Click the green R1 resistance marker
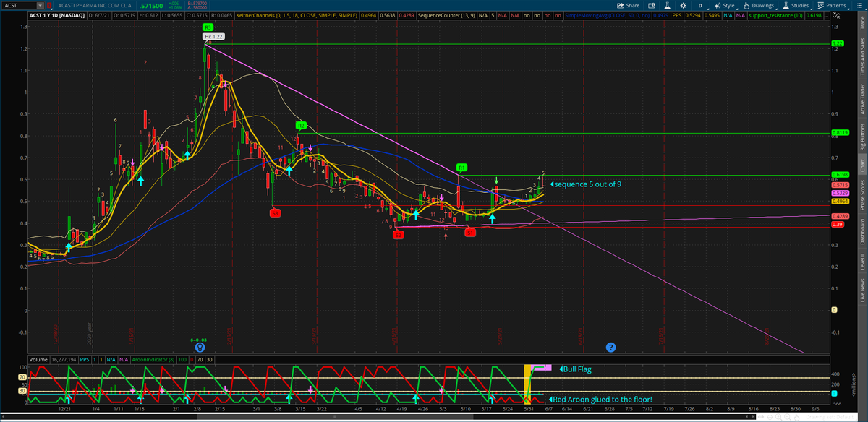Viewport: 868px width, 422px height. [460, 168]
